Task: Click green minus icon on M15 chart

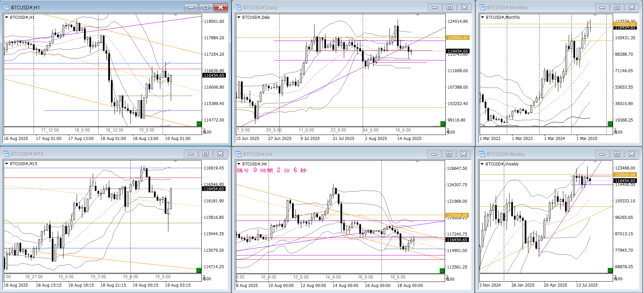Action: [199, 271]
